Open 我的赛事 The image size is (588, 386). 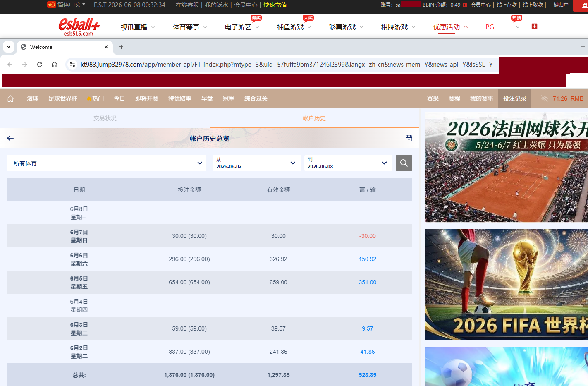coord(482,98)
